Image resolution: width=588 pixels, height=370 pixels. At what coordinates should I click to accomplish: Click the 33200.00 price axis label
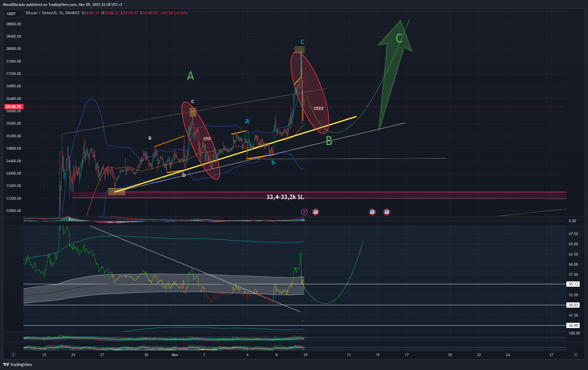coord(14,198)
